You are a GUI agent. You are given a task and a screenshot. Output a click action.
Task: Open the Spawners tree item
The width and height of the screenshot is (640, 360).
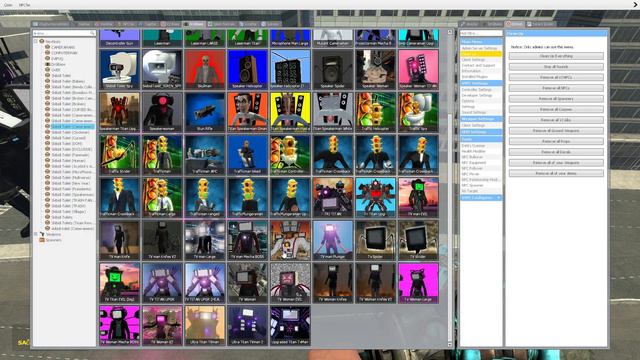pos(53,240)
